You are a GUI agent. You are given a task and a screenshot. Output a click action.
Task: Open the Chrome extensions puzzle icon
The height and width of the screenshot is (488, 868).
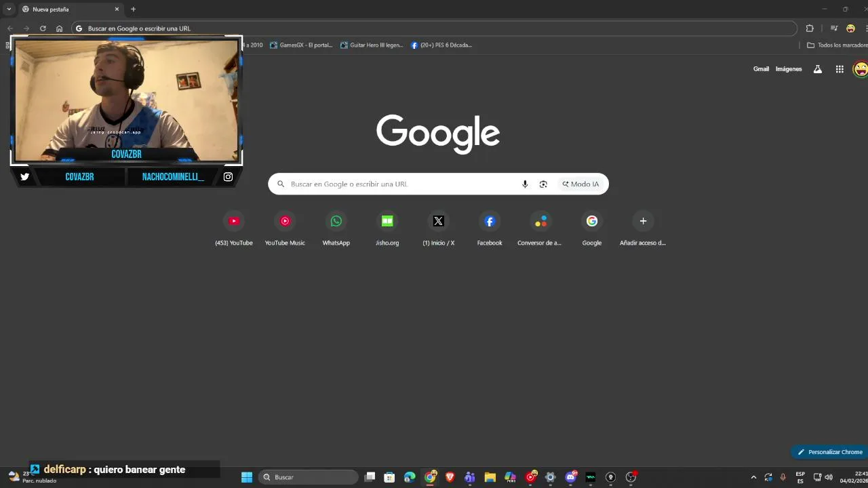tap(810, 28)
